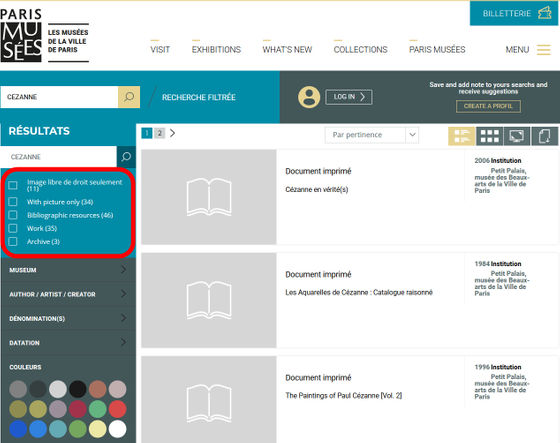
Task: Go to results page 2
Action: (x=160, y=133)
